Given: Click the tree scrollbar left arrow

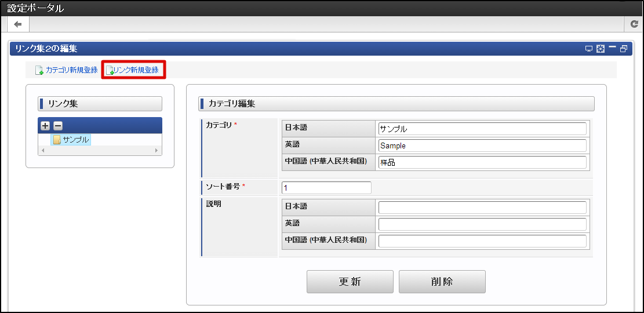Looking at the screenshot, I should click(43, 151).
